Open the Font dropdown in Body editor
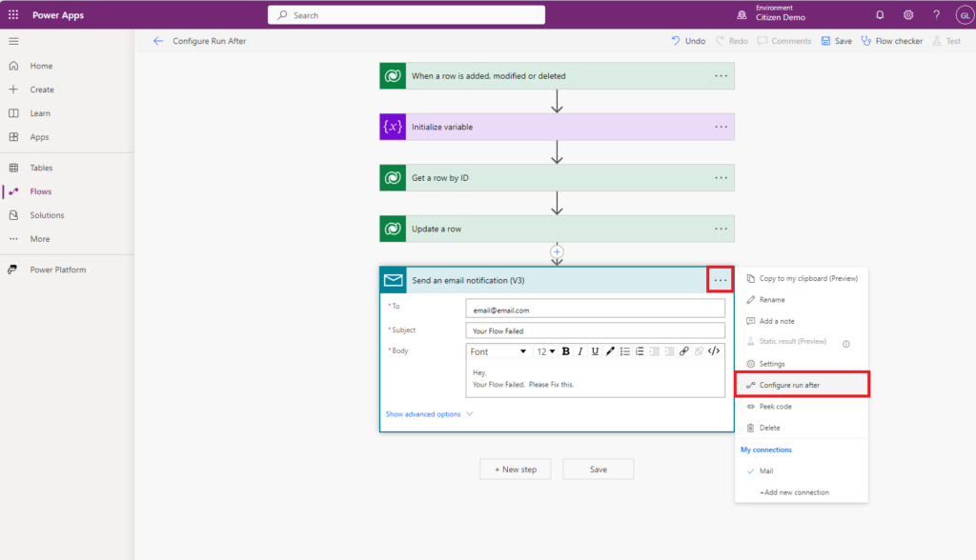Image resolution: width=976 pixels, height=560 pixels. pos(498,351)
